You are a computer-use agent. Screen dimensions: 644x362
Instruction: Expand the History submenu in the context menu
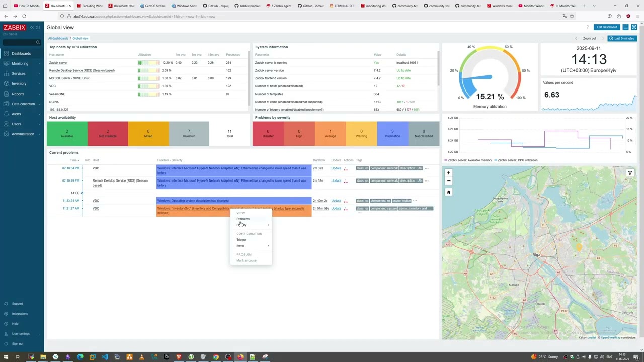point(251,225)
